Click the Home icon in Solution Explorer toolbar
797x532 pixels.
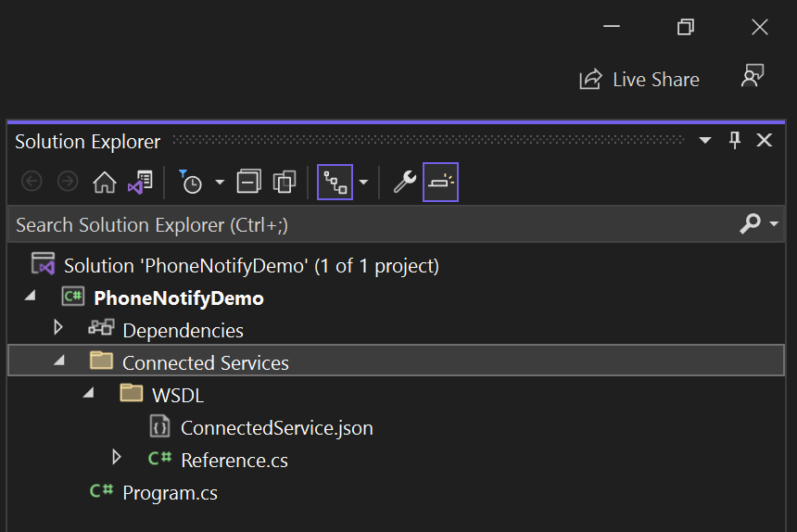pos(105,183)
